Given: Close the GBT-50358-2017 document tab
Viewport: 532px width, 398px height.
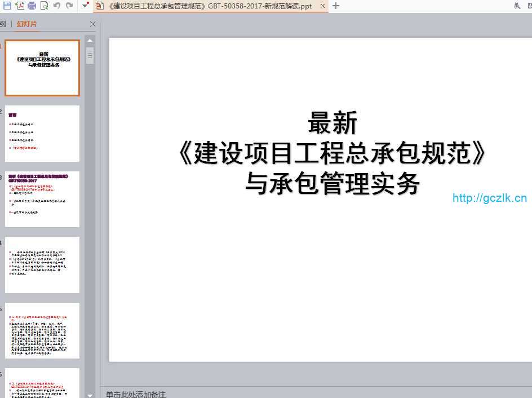Looking at the screenshot, I should pyautogui.click(x=322, y=6).
